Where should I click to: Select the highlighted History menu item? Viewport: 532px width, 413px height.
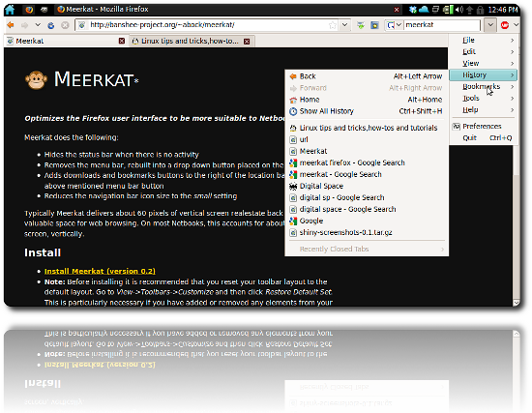point(483,75)
